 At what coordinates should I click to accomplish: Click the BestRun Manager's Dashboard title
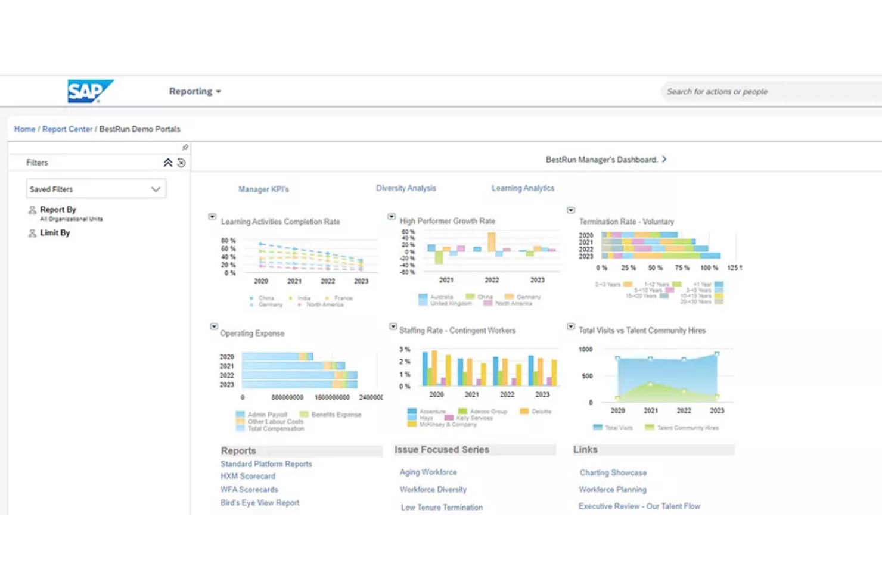(x=601, y=160)
